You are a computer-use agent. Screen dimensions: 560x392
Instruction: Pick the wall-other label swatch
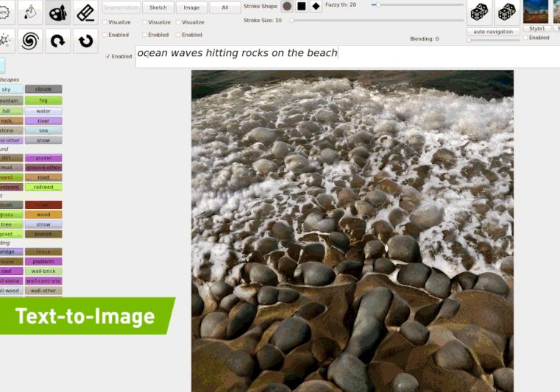coord(43,291)
